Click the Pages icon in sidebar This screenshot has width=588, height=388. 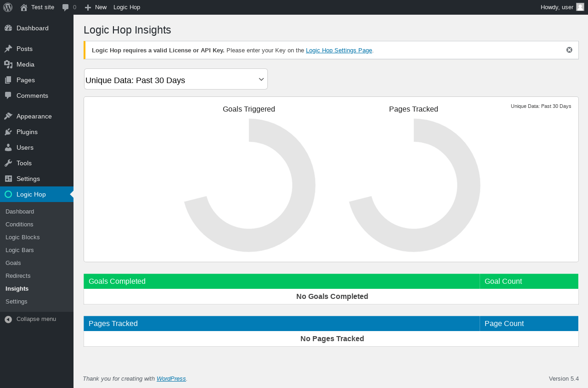click(x=8, y=80)
